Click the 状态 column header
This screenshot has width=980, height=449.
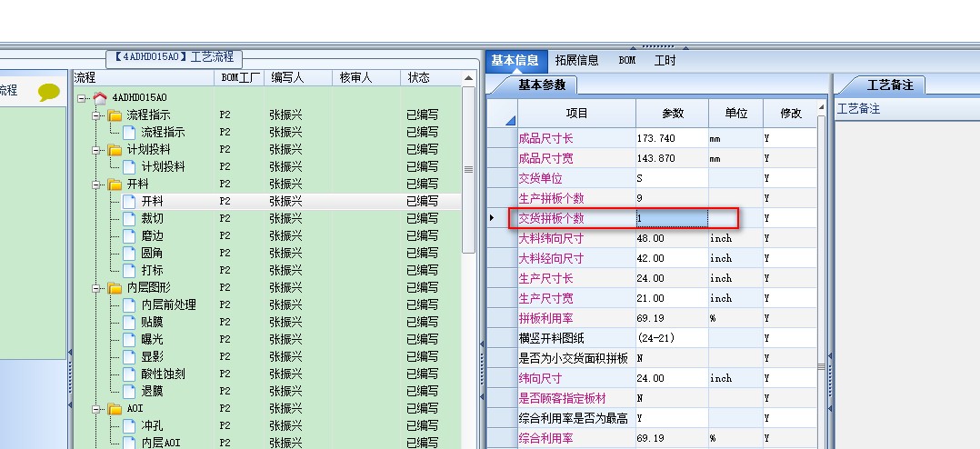point(431,78)
